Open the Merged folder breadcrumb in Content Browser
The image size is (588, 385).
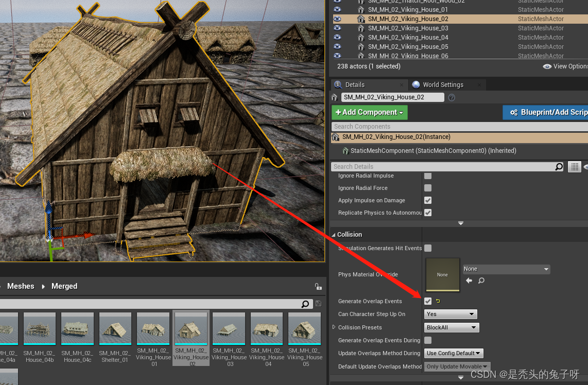coord(64,286)
